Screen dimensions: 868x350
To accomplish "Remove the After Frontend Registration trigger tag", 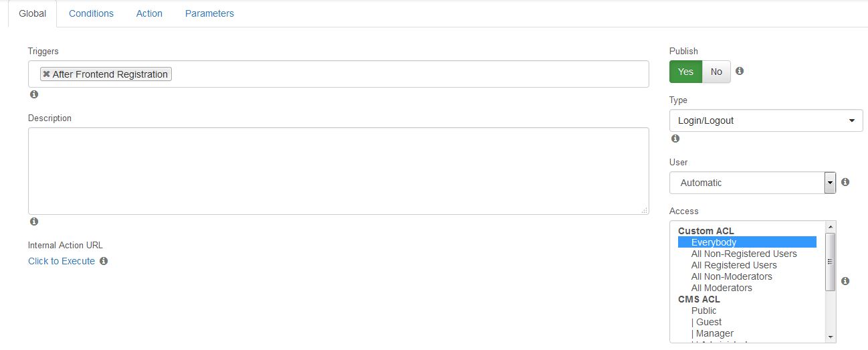I will pos(46,74).
